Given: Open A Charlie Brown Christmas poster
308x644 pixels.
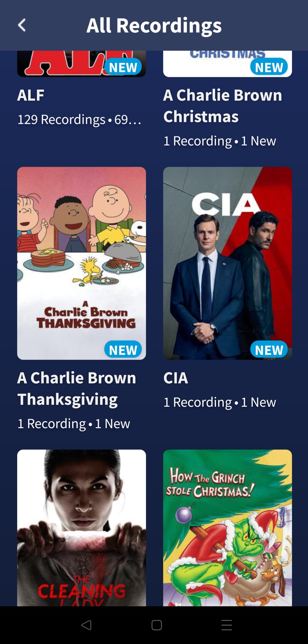Looking at the screenshot, I should pyautogui.click(x=227, y=64).
